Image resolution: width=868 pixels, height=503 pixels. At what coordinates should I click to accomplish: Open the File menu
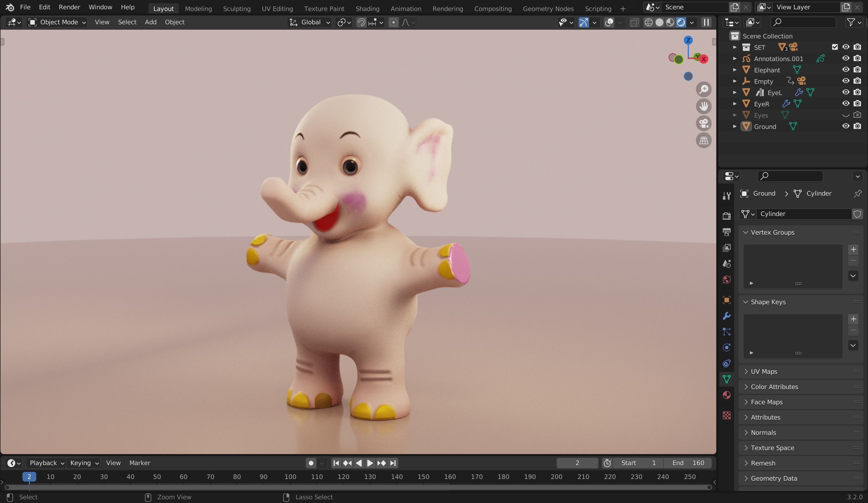click(x=25, y=7)
